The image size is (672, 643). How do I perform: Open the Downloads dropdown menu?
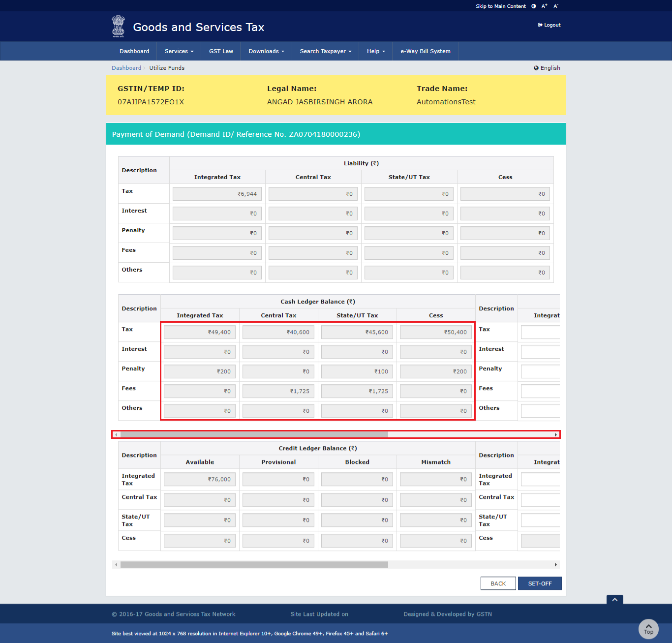pos(265,51)
